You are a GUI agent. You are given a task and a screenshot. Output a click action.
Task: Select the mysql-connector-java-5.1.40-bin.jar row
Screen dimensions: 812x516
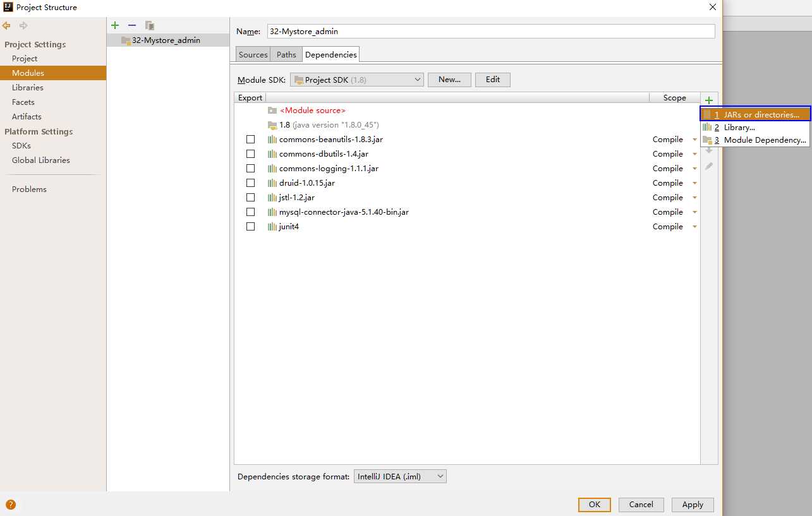click(x=467, y=212)
